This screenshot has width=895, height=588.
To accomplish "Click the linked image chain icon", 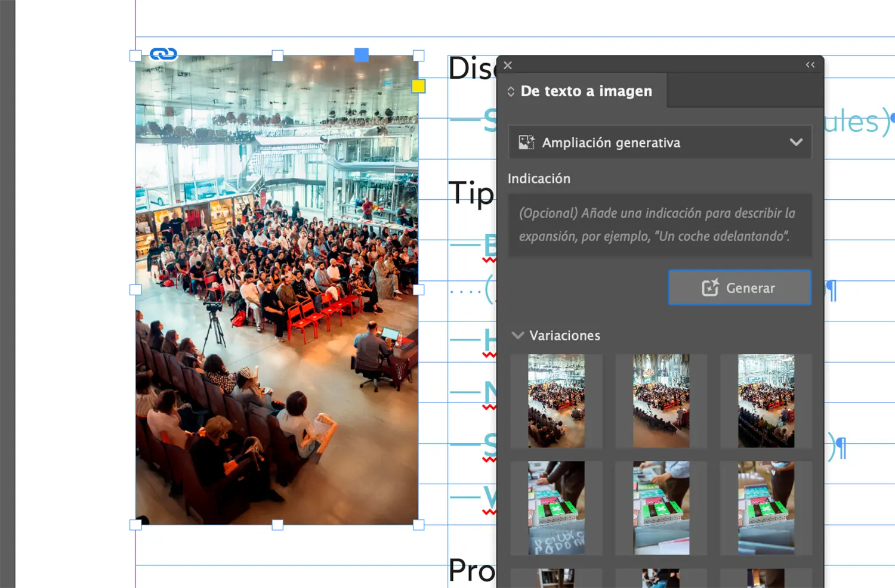I will point(163,54).
